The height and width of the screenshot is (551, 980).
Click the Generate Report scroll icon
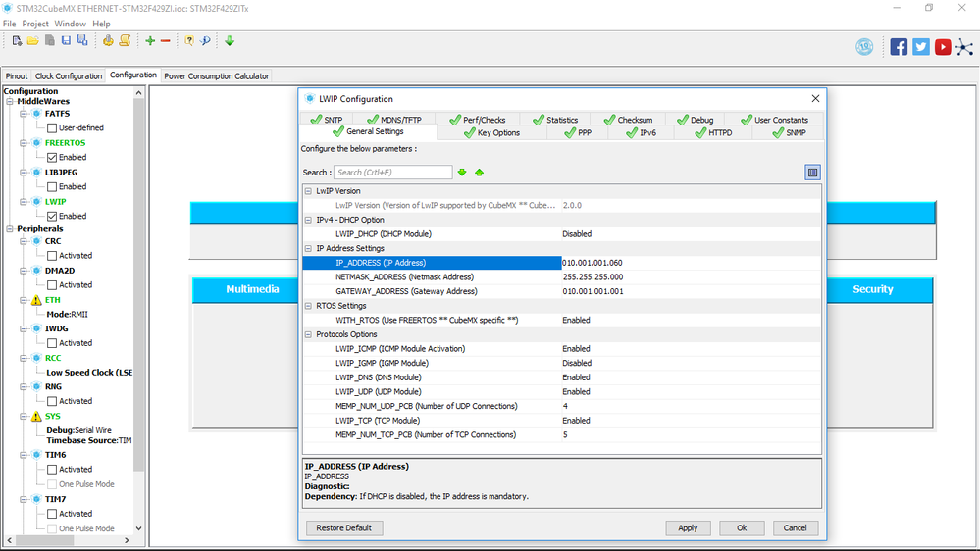tap(125, 40)
